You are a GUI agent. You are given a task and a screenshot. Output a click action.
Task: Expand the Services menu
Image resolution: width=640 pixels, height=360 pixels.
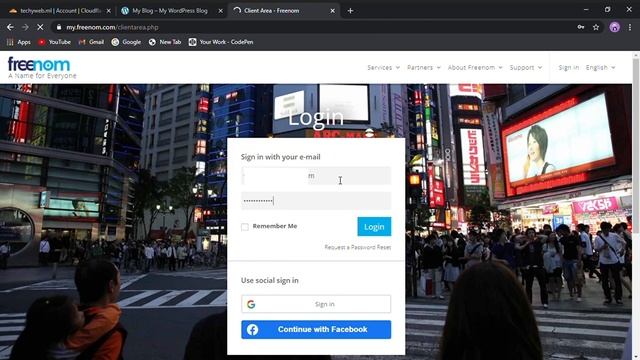[x=383, y=67]
